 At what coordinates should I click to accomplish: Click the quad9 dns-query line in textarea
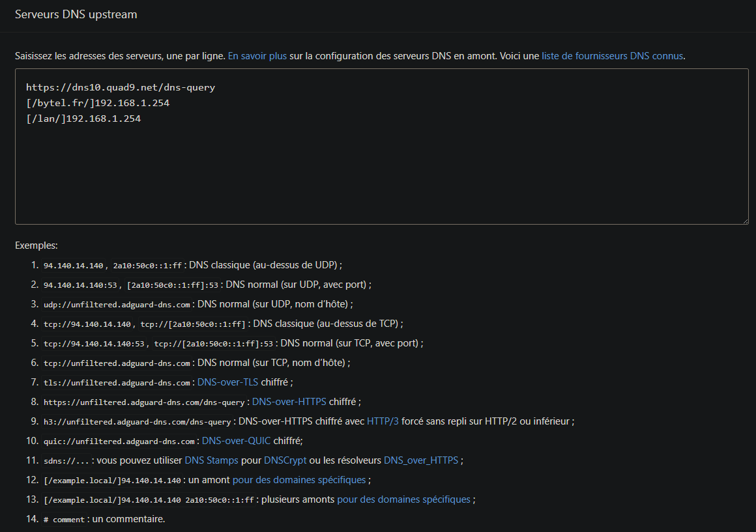point(121,87)
